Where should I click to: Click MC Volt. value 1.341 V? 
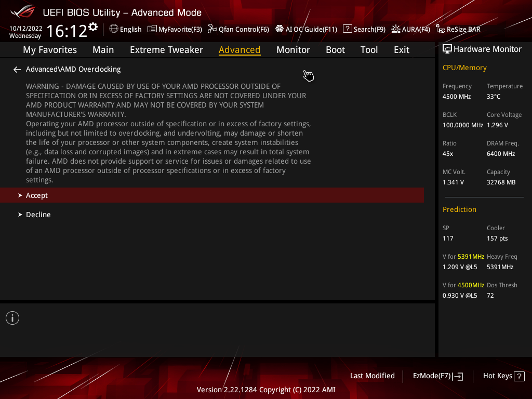click(453, 182)
